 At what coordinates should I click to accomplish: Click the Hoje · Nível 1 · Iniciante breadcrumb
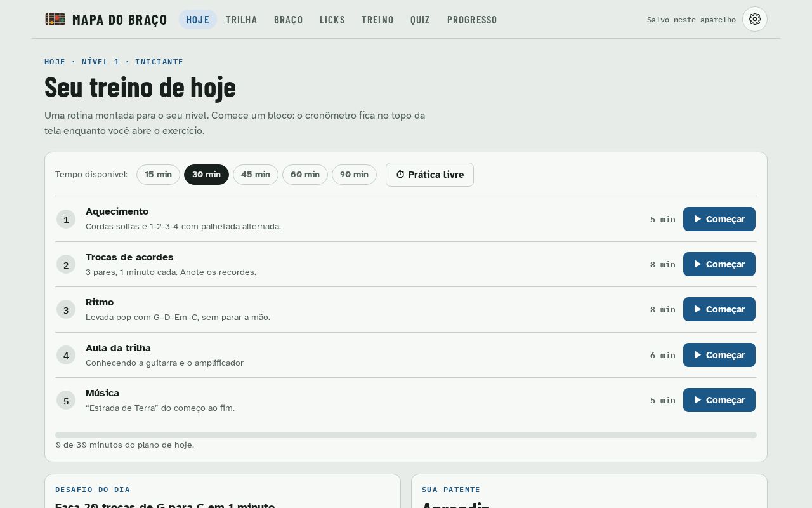point(114,62)
